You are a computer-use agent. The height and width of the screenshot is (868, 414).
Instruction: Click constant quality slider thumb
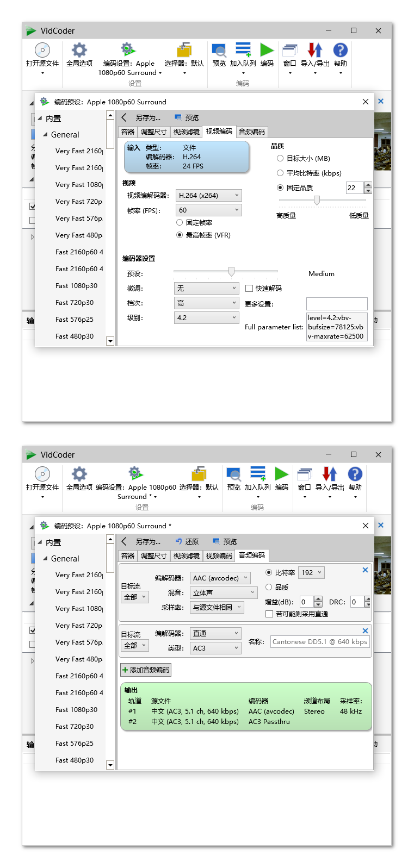click(317, 201)
